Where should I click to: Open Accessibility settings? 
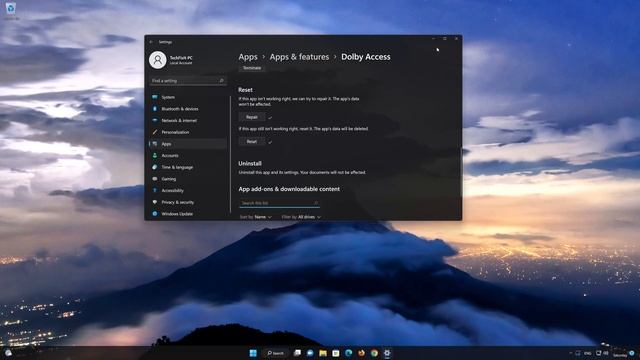[189, 191]
